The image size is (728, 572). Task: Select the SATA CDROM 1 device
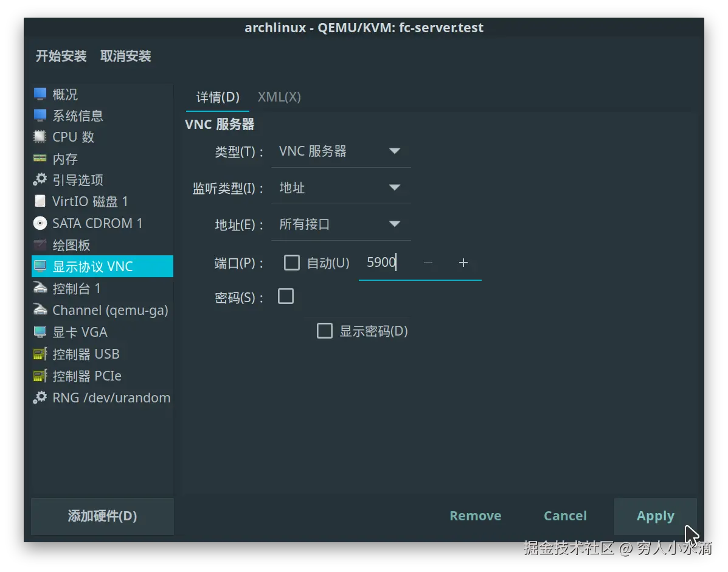click(x=97, y=223)
